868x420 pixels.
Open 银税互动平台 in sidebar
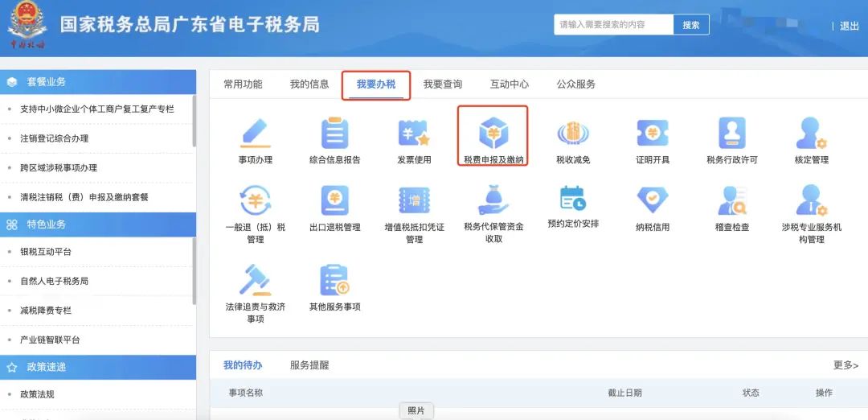(x=46, y=252)
